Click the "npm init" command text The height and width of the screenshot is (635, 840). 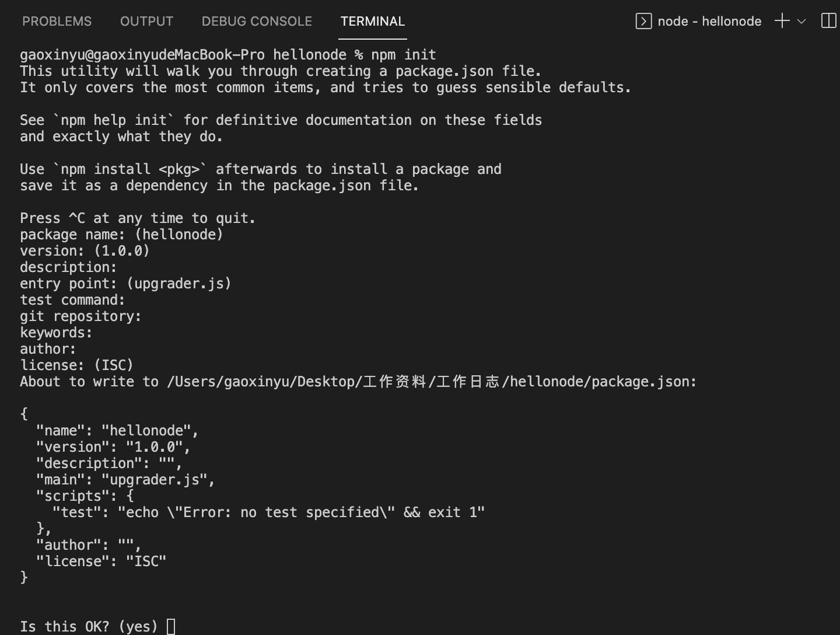[x=404, y=55]
